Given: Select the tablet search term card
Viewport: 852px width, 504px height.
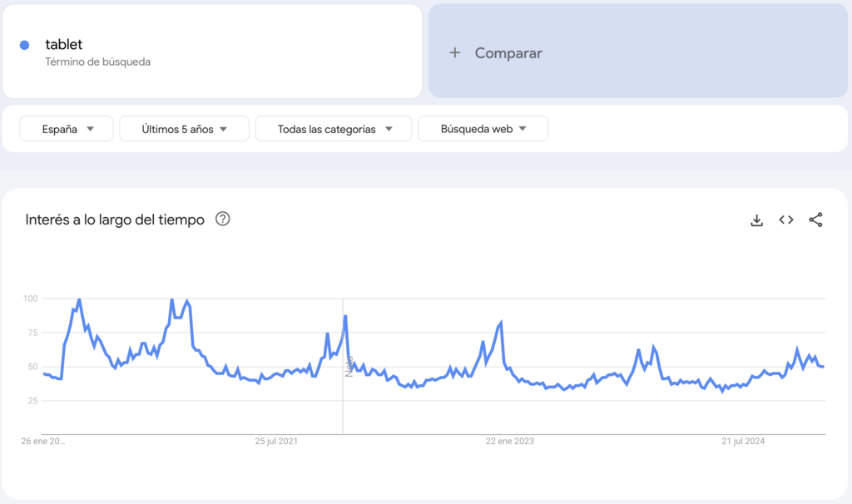Looking at the screenshot, I should point(212,50).
